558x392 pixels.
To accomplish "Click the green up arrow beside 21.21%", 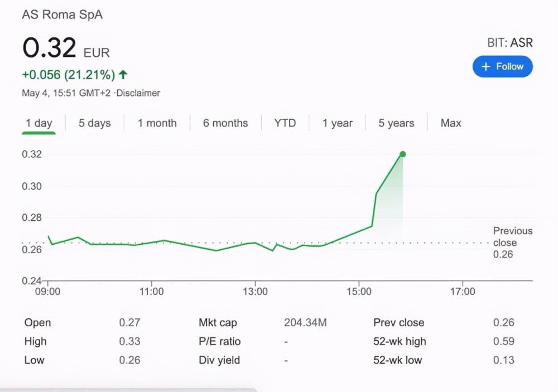I will click(x=123, y=74).
